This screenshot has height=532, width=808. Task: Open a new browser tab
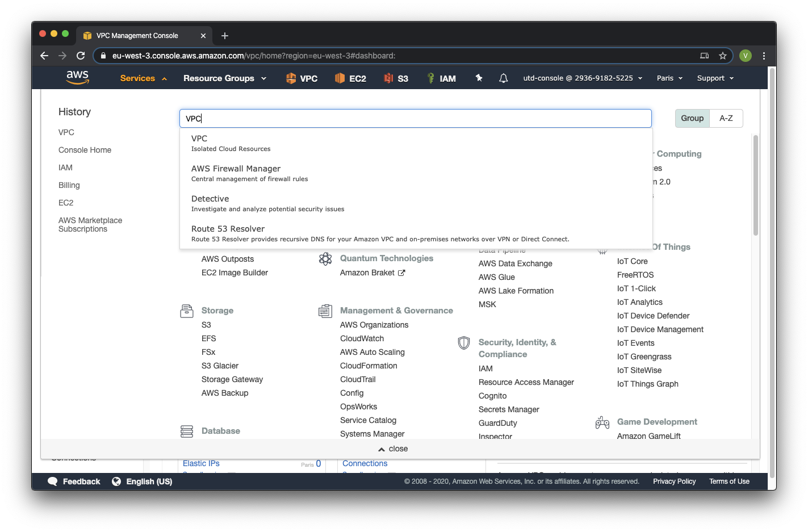point(225,36)
